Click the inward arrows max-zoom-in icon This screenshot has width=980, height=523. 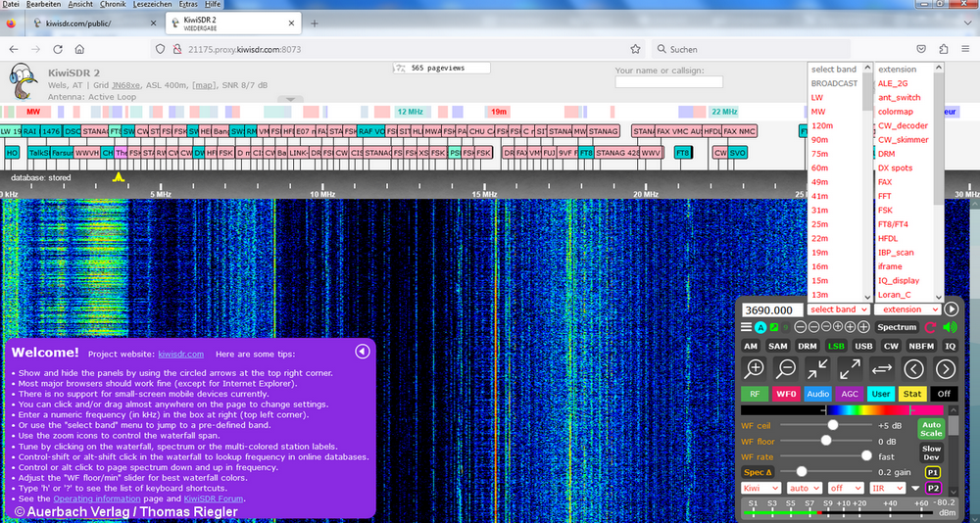[817, 368]
